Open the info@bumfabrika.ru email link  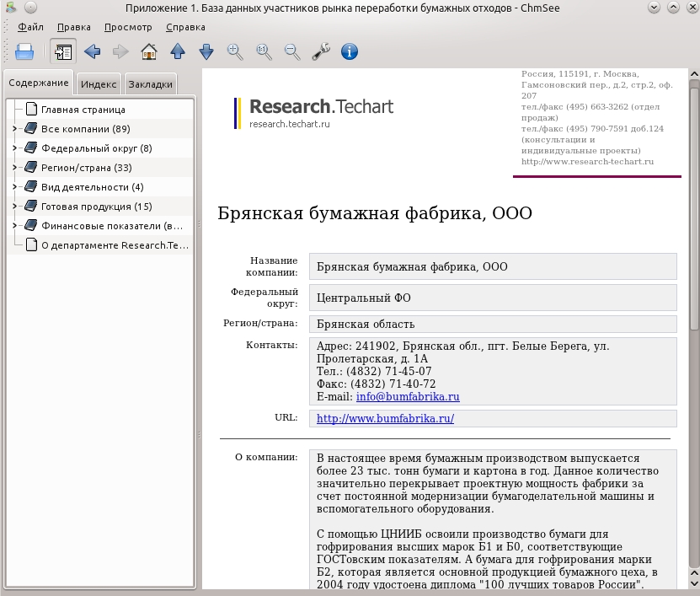pyautogui.click(x=408, y=397)
